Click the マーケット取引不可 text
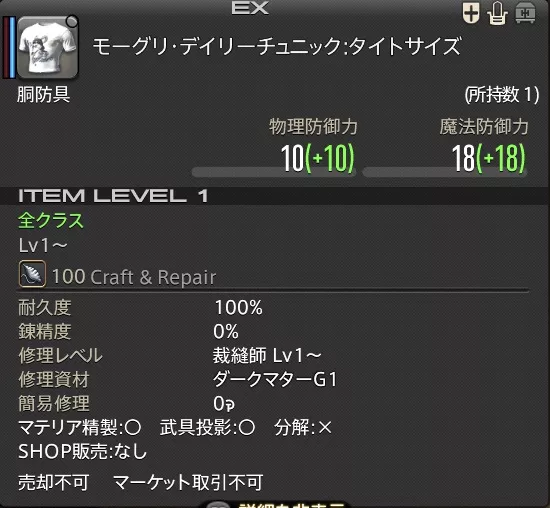This screenshot has width=550, height=508. 188,482
